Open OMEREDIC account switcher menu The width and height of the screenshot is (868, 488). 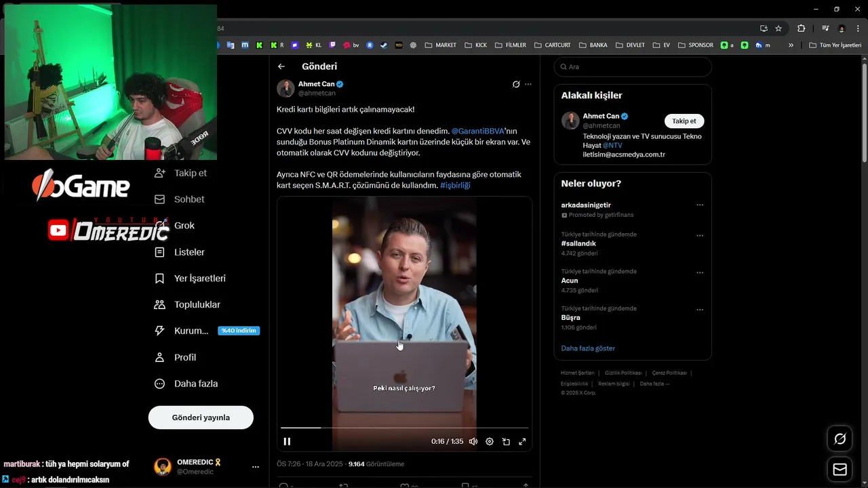click(x=256, y=467)
